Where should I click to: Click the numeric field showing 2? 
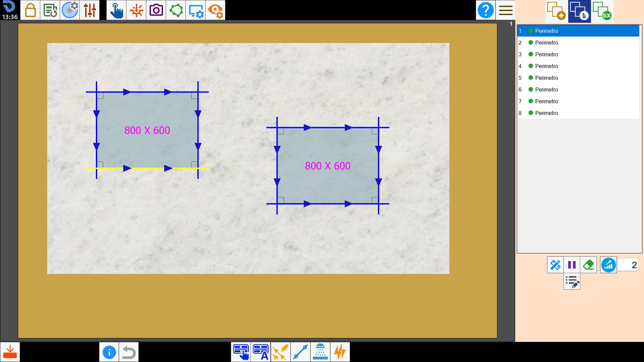coord(628,265)
